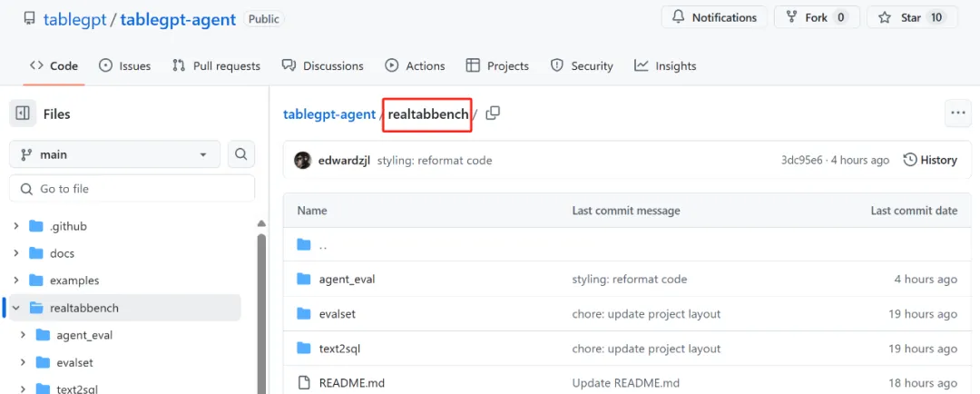The width and height of the screenshot is (980, 394).
Task: Go to the parent directory ..
Action: pos(323,244)
